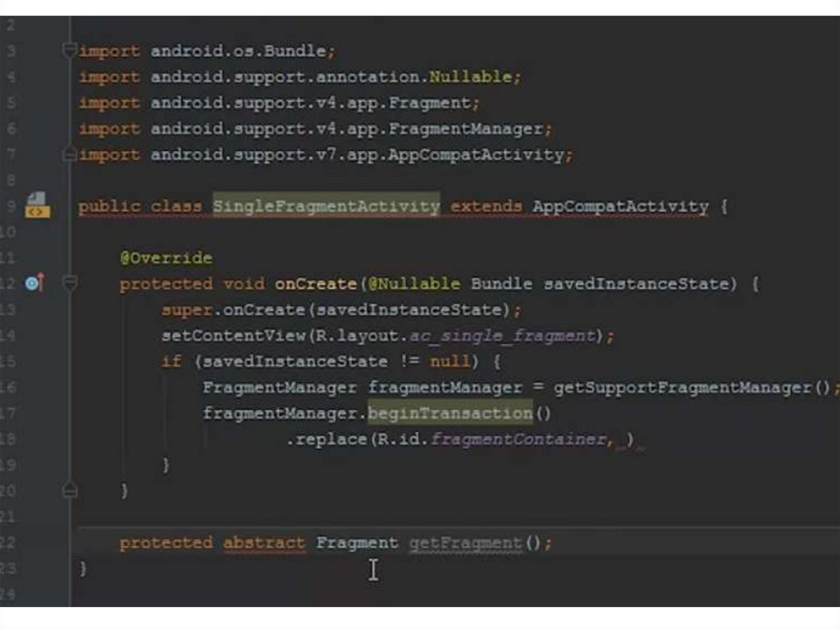Screen dimensions: 840x629
Task: Click fold end marker at AppCompatActivity import
Action: pos(70,154)
